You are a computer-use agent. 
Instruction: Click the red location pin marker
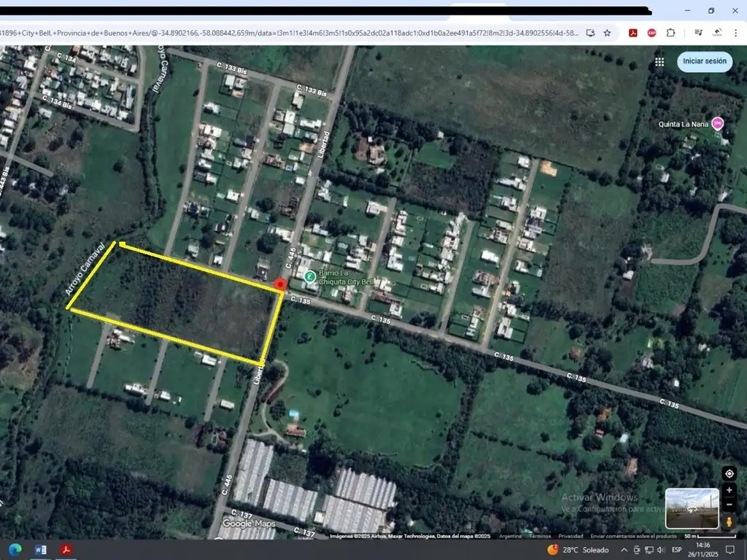tap(279, 284)
